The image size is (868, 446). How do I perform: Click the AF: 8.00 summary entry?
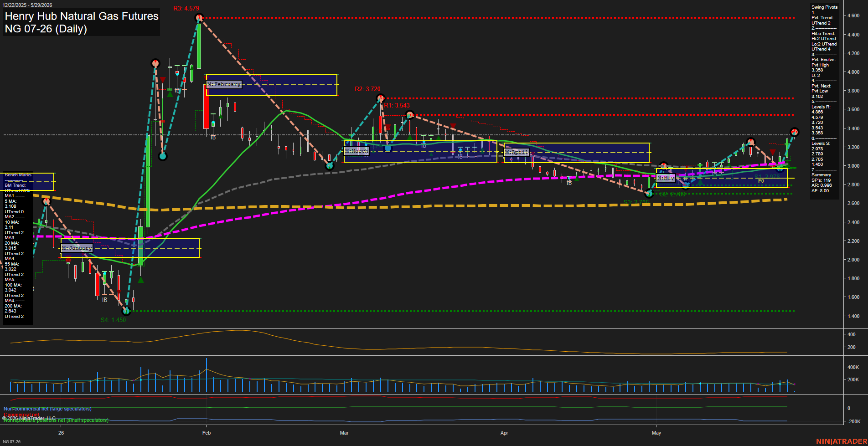(x=820, y=191)
